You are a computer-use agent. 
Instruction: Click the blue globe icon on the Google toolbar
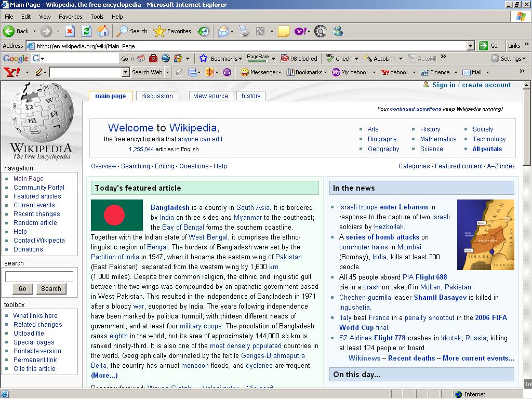pyautogui.click(x=166, y=58)
